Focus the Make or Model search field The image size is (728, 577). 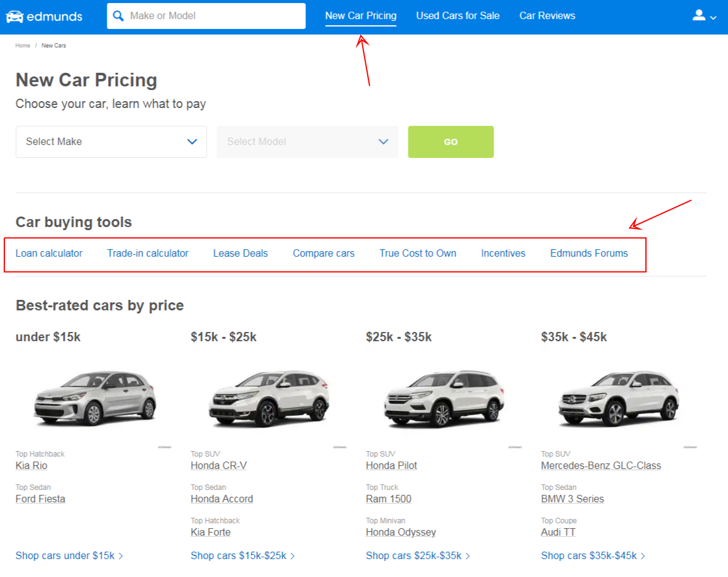(x=206, y=16)
